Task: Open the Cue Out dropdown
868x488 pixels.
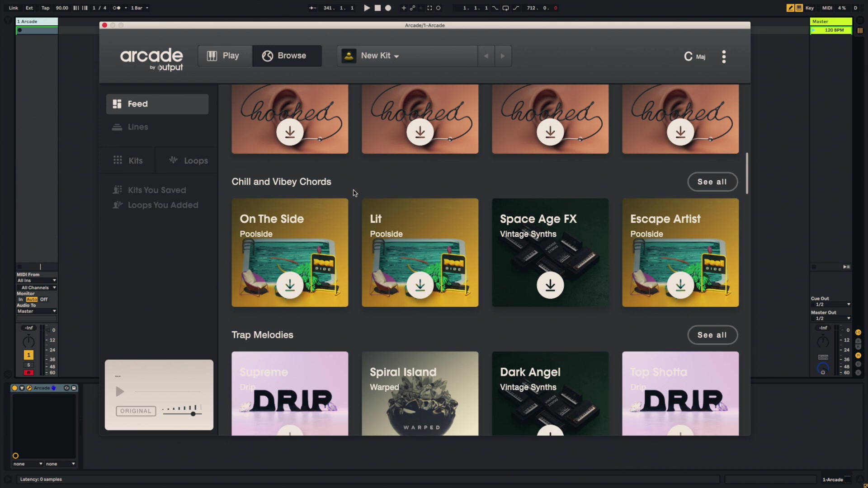Action: [831, 305]
